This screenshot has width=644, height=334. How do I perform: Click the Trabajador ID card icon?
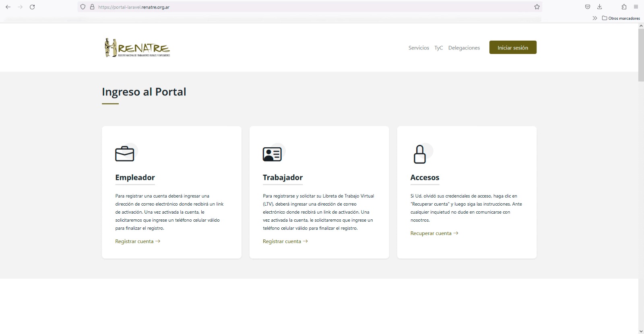coord(272,154)
